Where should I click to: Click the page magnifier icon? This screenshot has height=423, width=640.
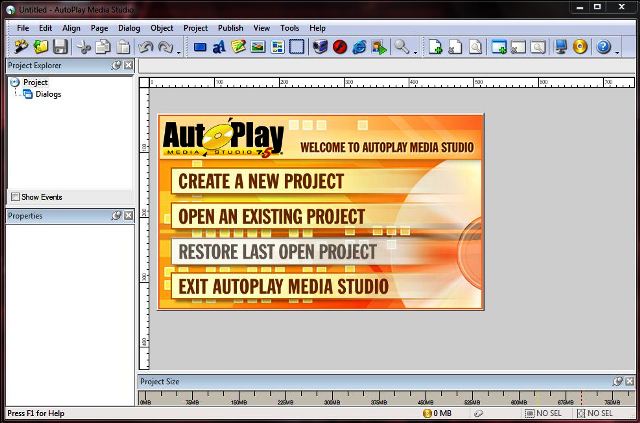[475, 47]
